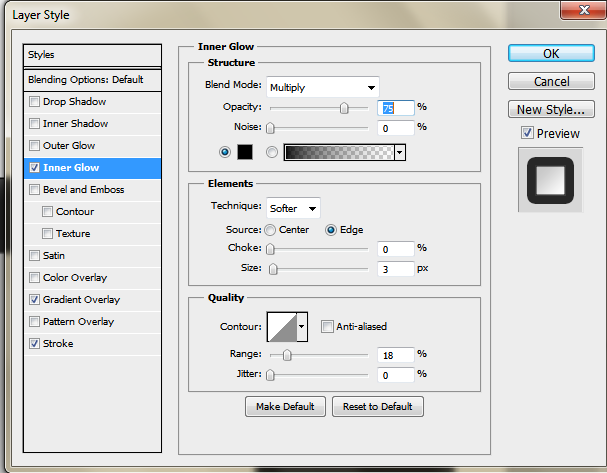This screenshot has width=607, height=473.
Task: Click the OK button
Action: coord(551,53)
